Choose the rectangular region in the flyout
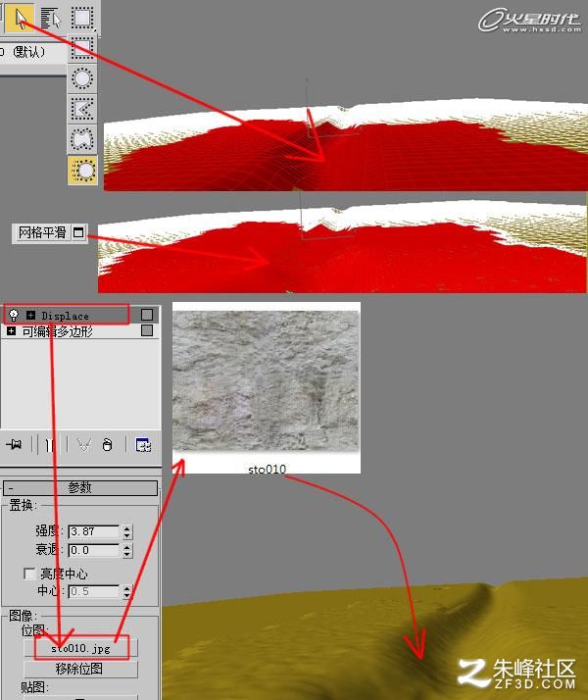 [x=82, y=47]
